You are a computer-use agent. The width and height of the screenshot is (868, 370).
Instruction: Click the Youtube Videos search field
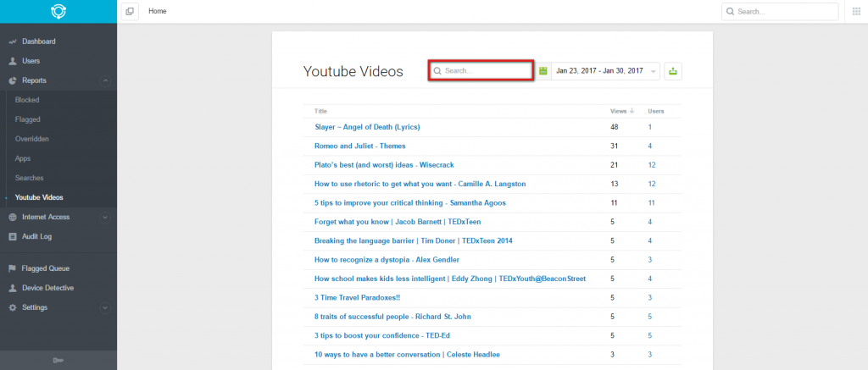click(481, 71)
